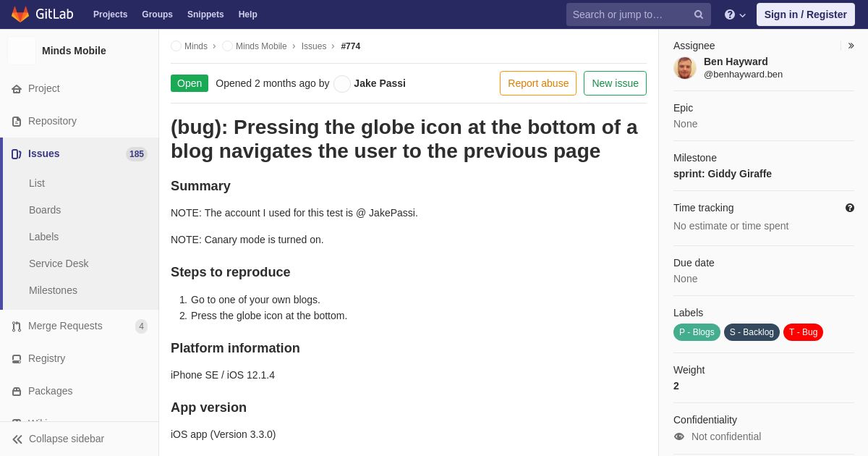The height and width of the screenshot is (456, 868).
Task: Click the green Open status badge
Action: click(x=190, y=83)
